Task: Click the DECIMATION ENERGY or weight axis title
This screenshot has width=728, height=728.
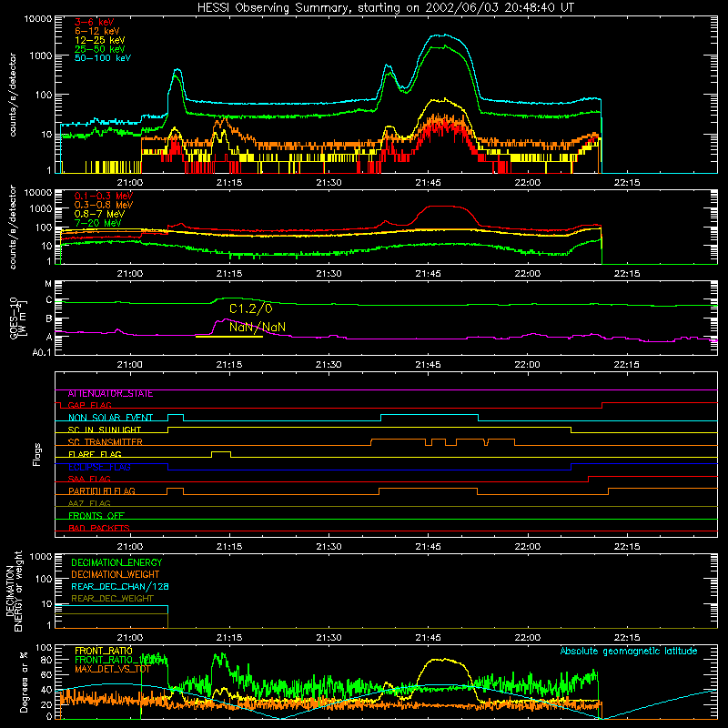Action: 14,591
